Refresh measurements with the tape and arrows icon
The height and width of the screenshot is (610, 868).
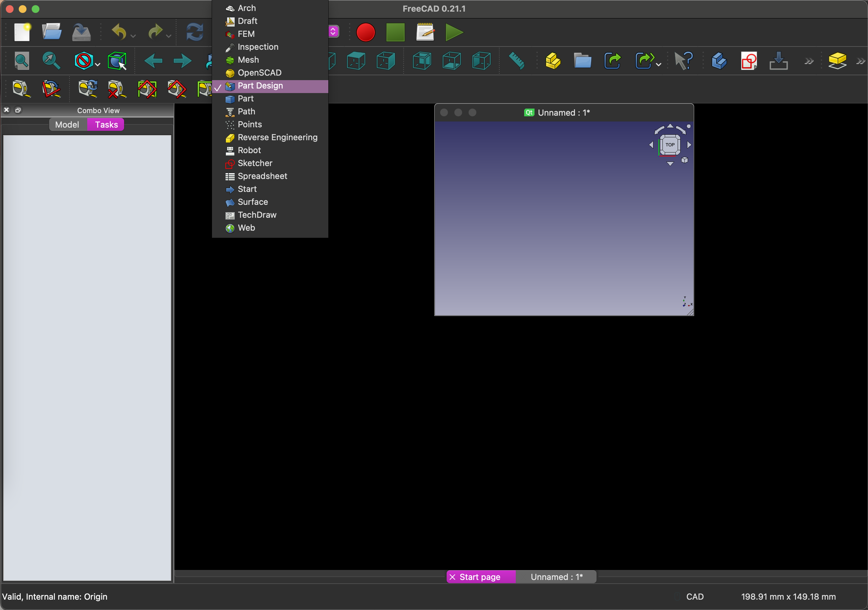click(x=88, y=89)
